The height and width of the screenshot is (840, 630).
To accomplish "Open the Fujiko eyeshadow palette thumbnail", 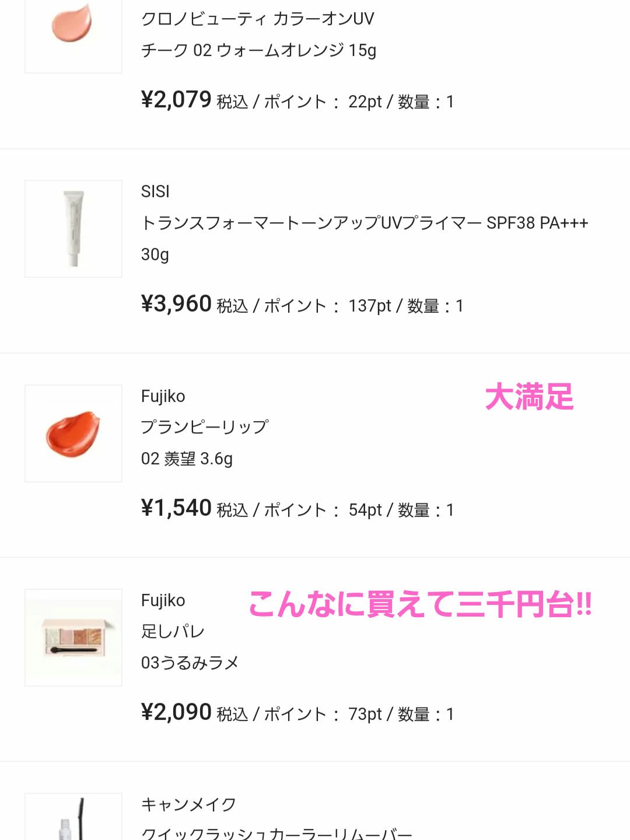I will 73,638.
